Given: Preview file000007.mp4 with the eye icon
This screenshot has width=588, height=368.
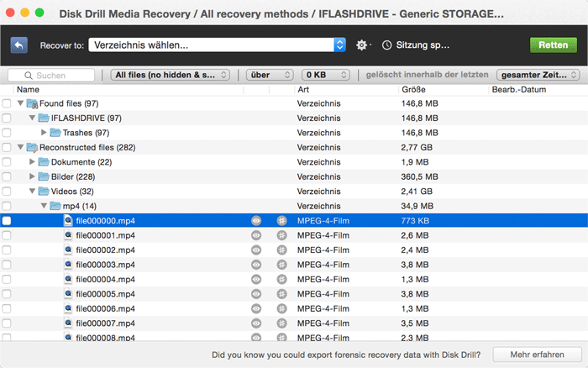Looking at the screenshot, I should coord(256,323).
